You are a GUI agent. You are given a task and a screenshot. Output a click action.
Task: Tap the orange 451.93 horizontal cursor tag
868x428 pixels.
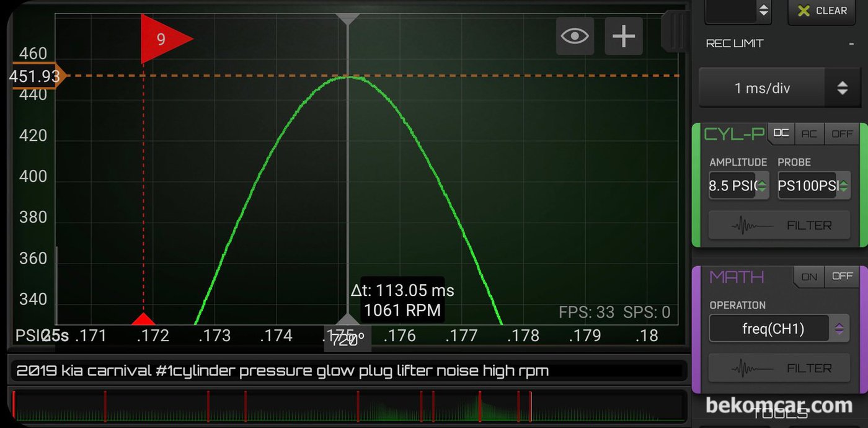[37, 76]
